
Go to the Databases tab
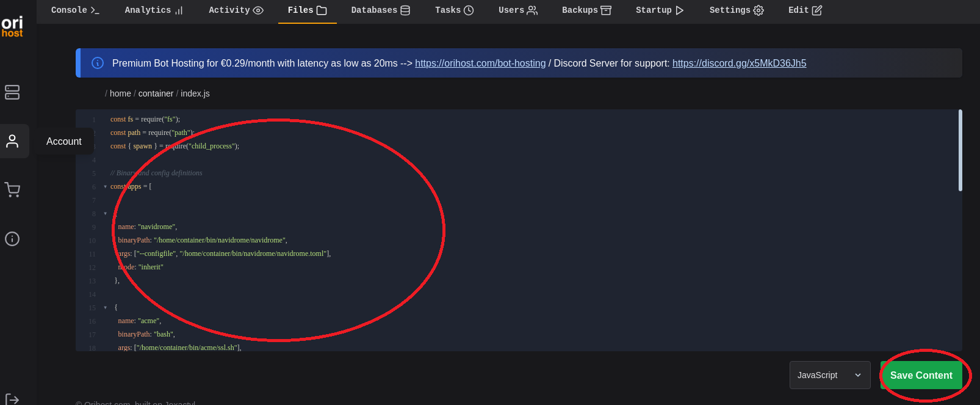380,10
